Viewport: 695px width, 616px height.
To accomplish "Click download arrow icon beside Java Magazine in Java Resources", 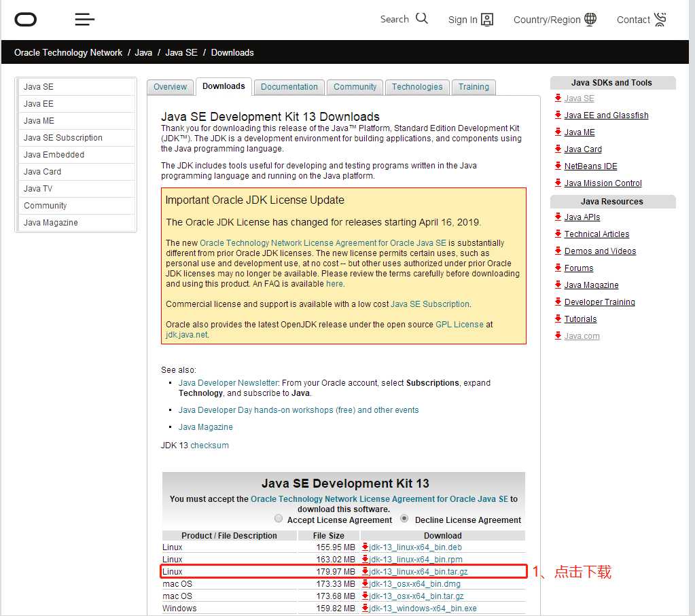I will pyautogui.click(x=558, y=285).
